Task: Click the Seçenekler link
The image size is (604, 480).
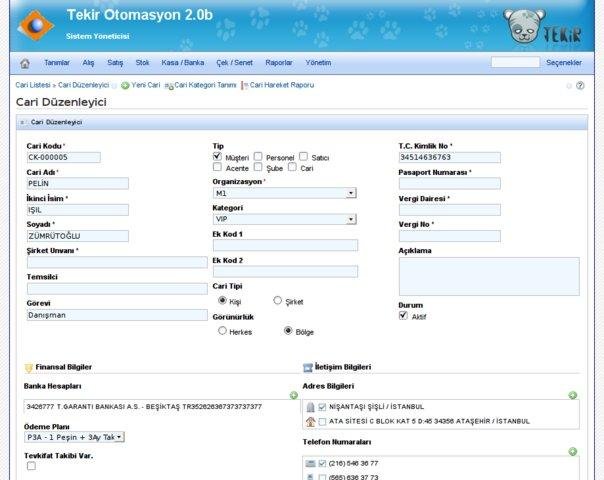Action: 564,63
